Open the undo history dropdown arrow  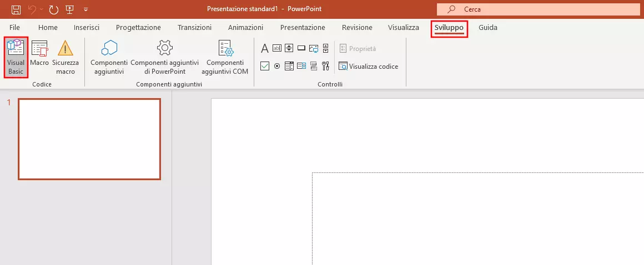42,9
